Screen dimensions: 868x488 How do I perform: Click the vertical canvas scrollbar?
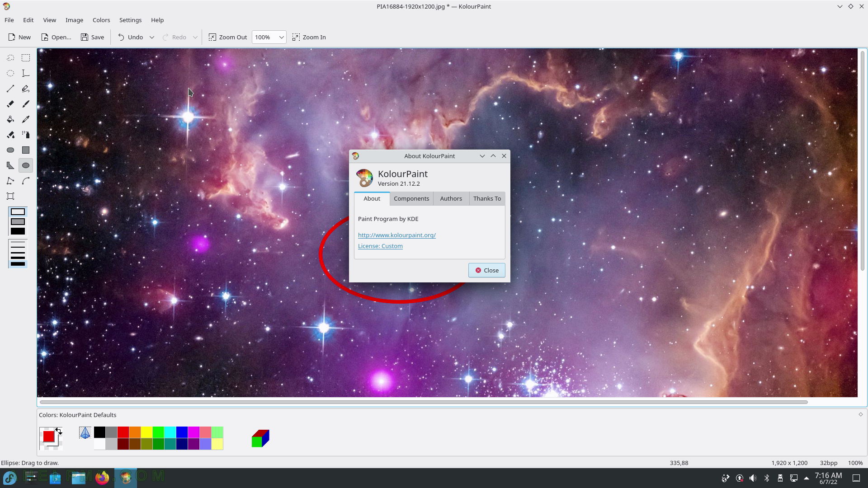tap(862, 161)
